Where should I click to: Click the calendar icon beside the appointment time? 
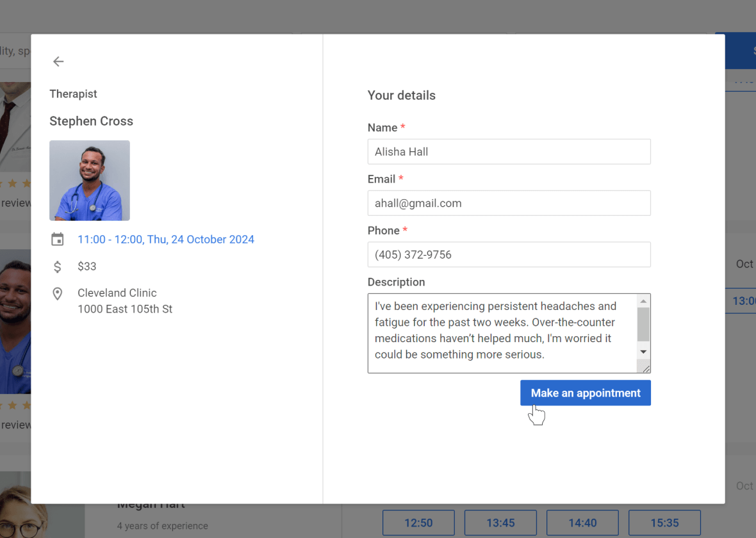point(58,238)
